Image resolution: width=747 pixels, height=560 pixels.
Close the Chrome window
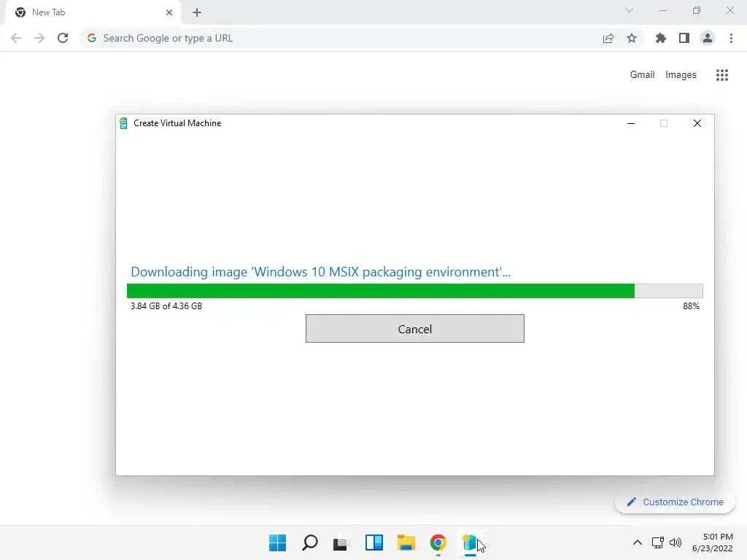click(x=729, y=10)
